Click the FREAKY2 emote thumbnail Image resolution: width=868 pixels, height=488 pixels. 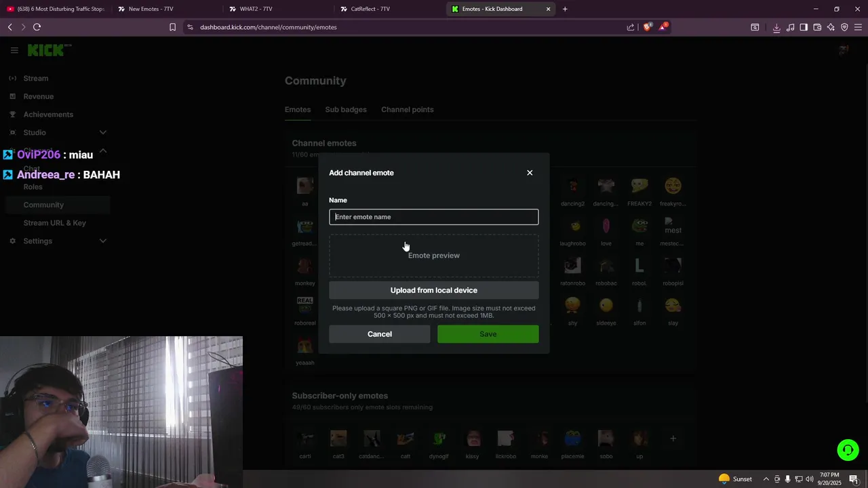639,186
